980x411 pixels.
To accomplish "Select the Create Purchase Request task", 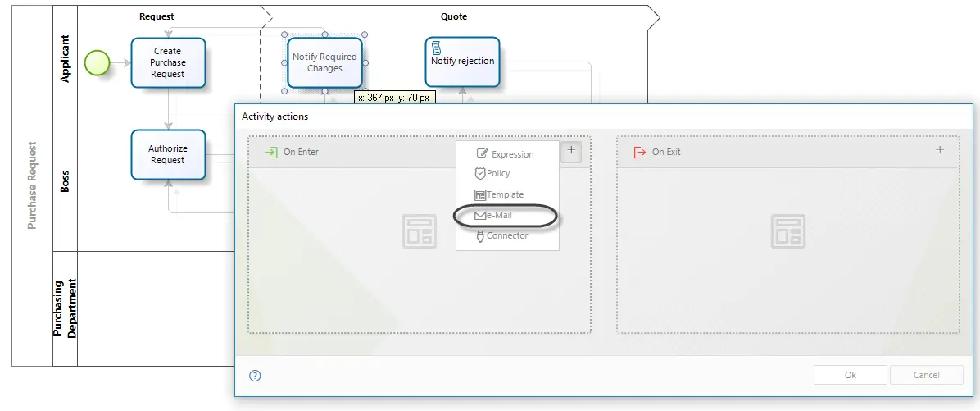I will 168,62.
